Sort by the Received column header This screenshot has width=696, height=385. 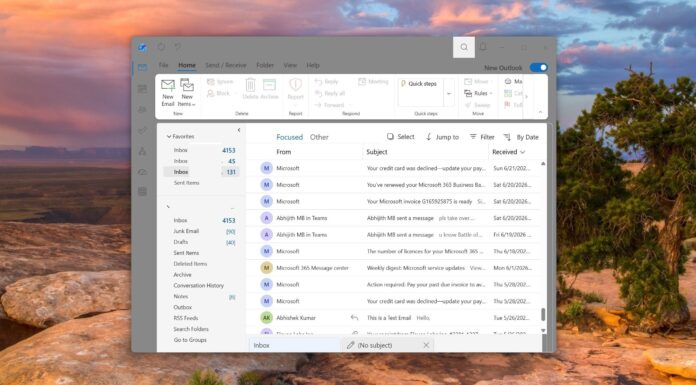pyautogui.click(x=508, y=152)
